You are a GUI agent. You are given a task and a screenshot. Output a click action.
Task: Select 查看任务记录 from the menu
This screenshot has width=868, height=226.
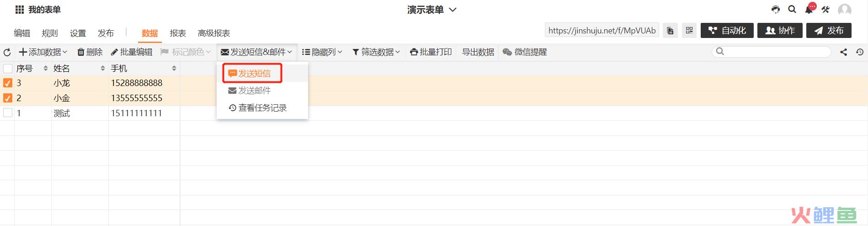pos(262,108)
